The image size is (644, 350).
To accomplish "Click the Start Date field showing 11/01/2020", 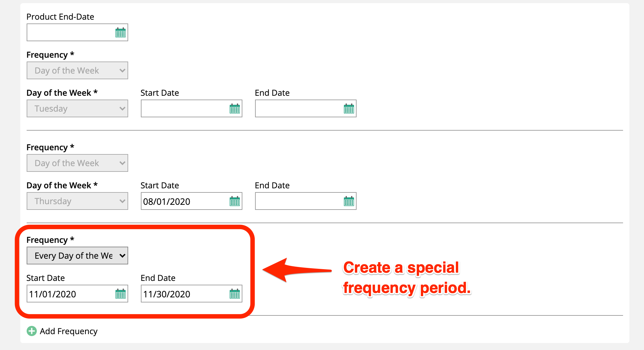I will pos(70,294).
